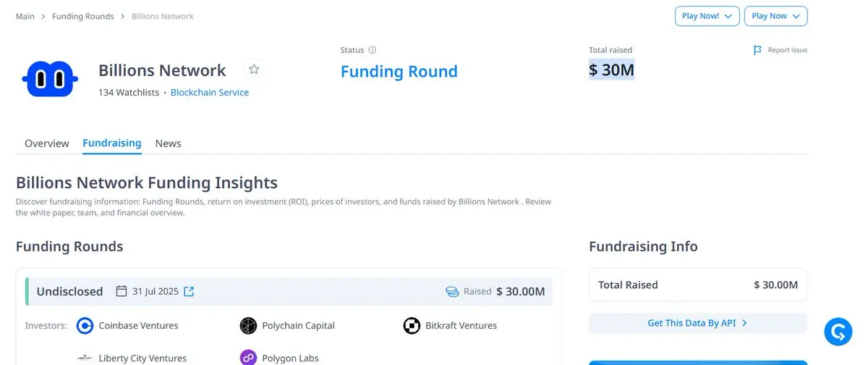Viewport: 868px width, 365px height.
Task: Expand the second Play Now dropdown
Action: pyautogui.click(x=776, y=16)
